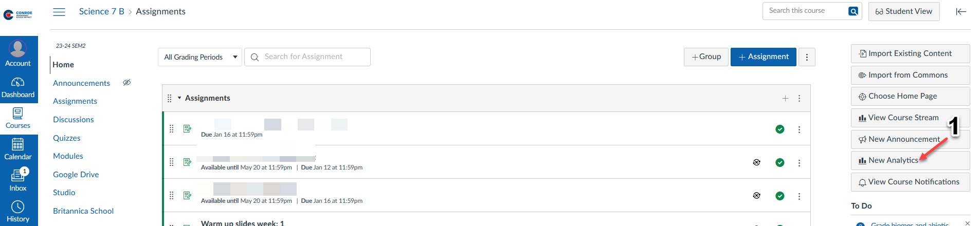Open recent History
The image size is (980, 226).
click(18, 212)
